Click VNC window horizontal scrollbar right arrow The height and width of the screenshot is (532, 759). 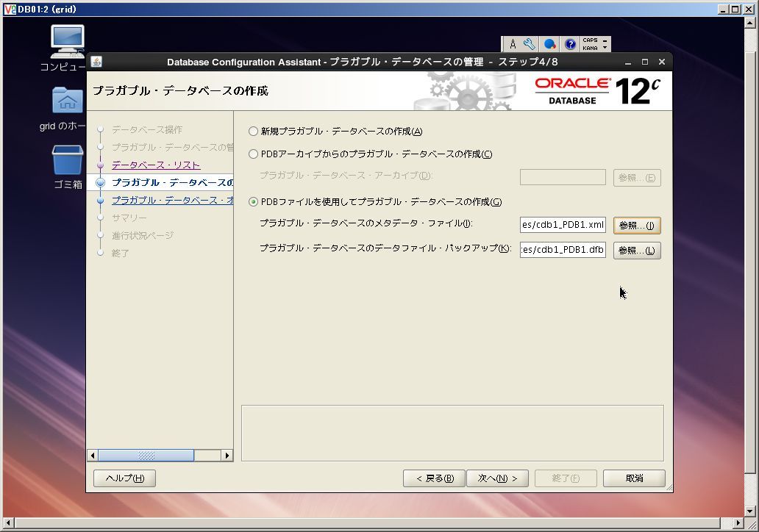tap(738, 522)
